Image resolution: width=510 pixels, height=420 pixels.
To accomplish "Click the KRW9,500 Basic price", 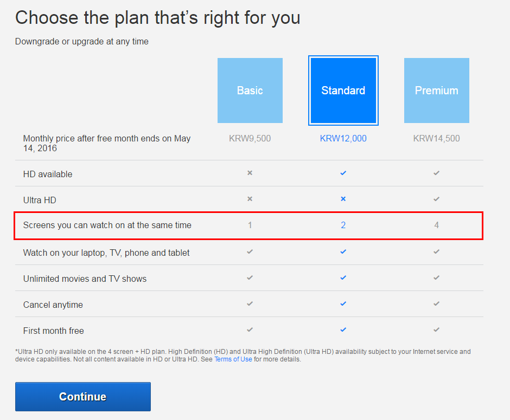I will click(x=250, y=138).
